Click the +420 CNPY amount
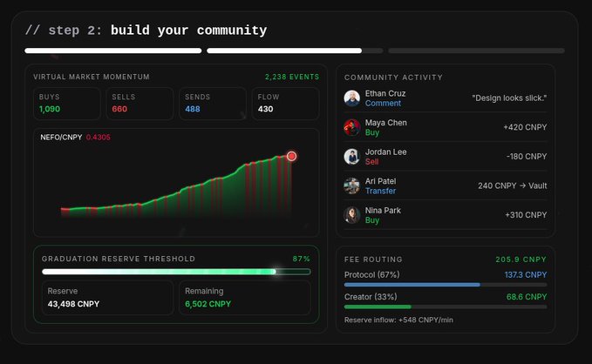The image size is (592, 364). pyautogui.click(x=525, y=127)
